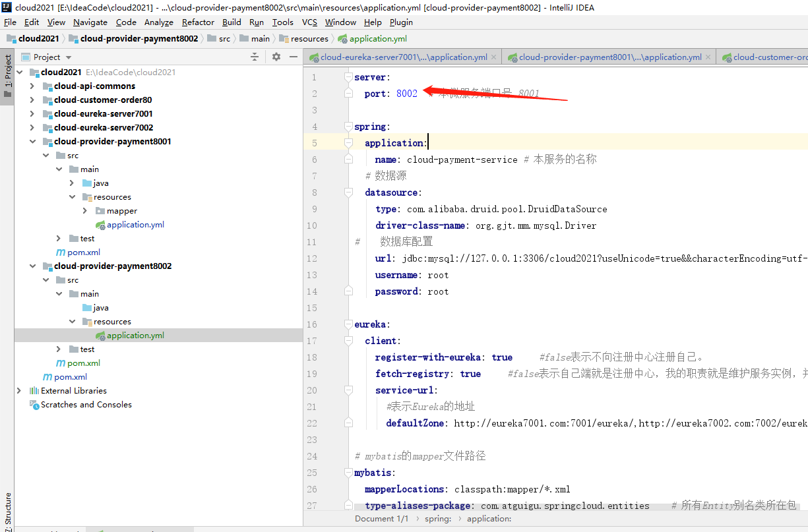This screenshot has height=532, width=808.
Task: Fold the datasource: block at line 8
Action: click(x=348, y=192)
